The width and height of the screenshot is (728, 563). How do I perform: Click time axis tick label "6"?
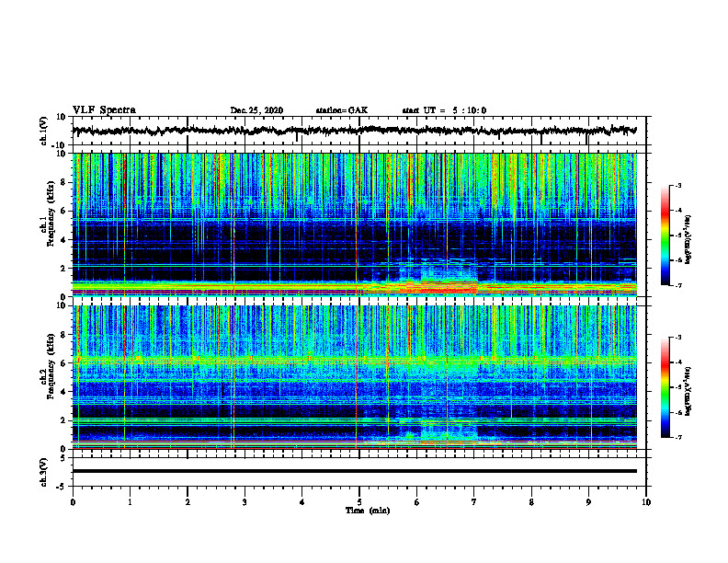tap(417, 502)
